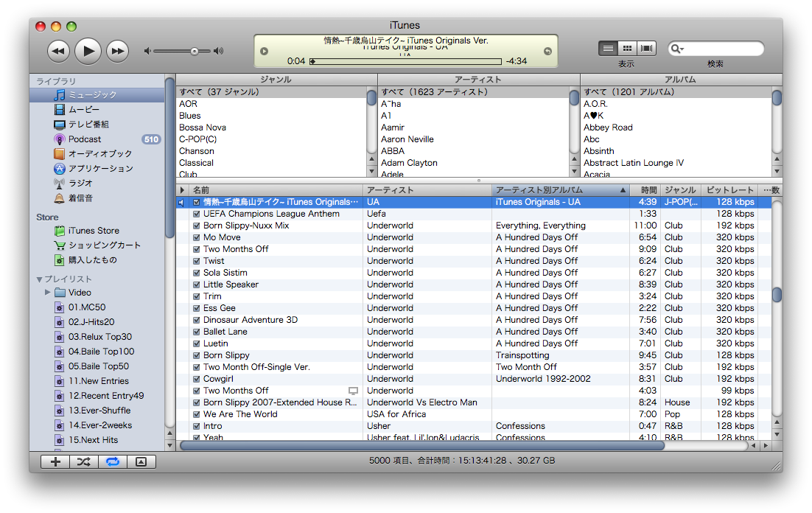The height and width of the screenshot is (513, 812).
Task: Click the horizontal scrollbar of the track list
Action: [x=421, y=446]
